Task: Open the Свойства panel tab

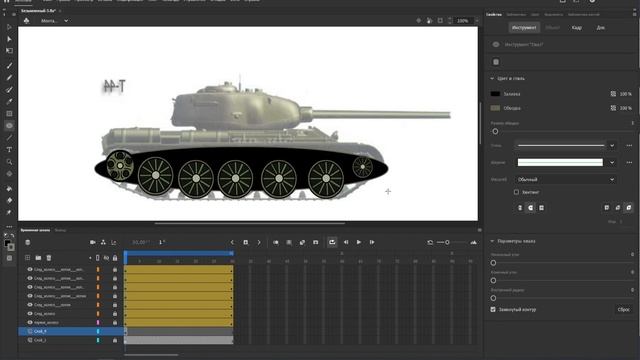Action: coord(494,14)
